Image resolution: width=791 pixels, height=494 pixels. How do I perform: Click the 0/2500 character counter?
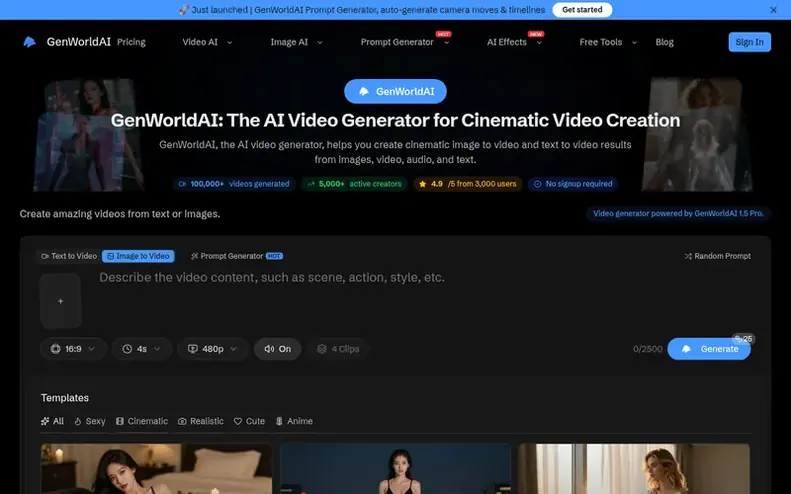tap(648, 349)
